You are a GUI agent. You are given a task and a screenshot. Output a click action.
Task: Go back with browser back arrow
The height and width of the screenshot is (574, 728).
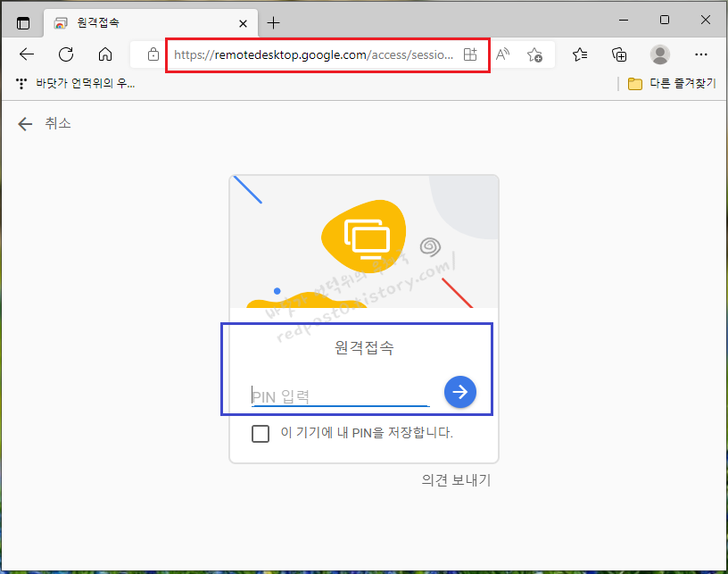click(27, 54)
